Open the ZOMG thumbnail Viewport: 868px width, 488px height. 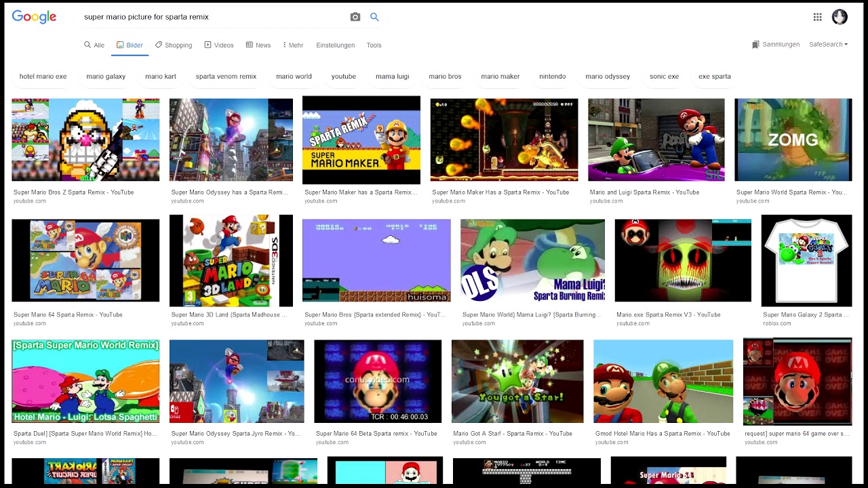(x=793, y=140)
